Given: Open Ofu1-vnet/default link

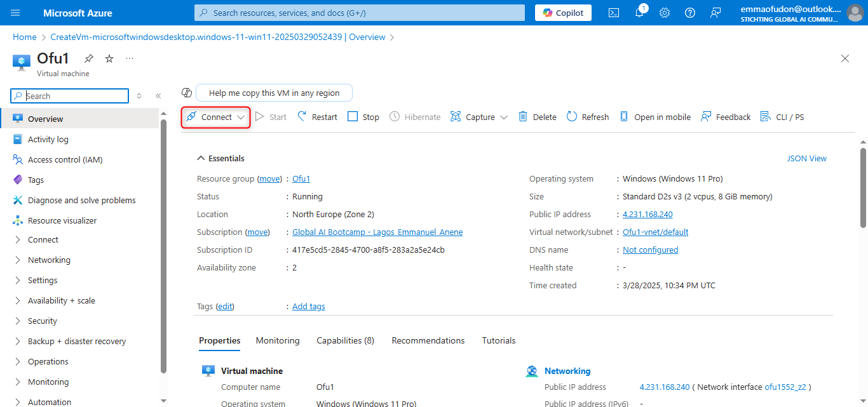Looking at the screenshot, I should point(656,232).
